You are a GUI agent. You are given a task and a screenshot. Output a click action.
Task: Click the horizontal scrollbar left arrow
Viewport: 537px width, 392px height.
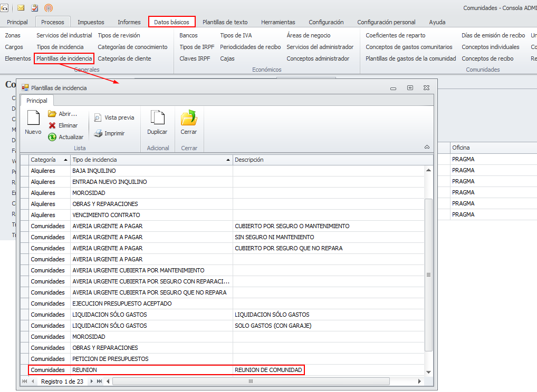click(x=108, y=381)
